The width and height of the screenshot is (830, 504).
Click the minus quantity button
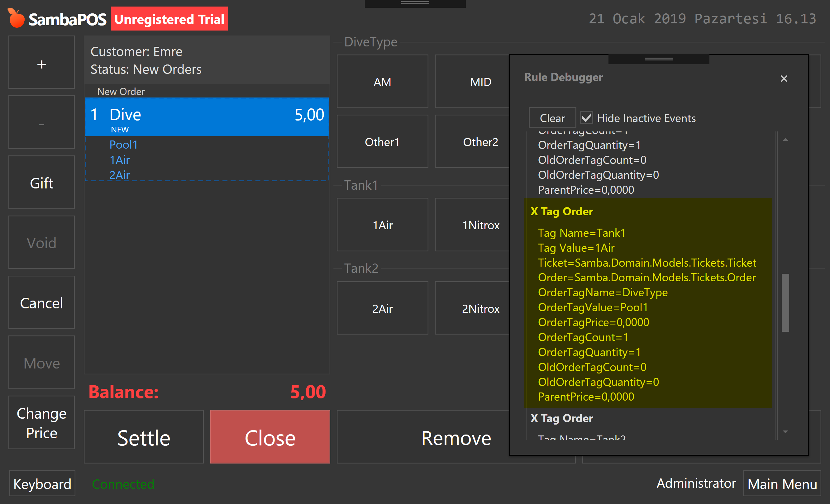(41, 122)
